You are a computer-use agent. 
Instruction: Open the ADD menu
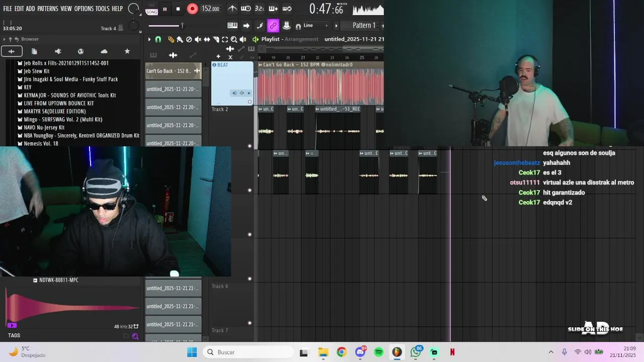point(31,9)
